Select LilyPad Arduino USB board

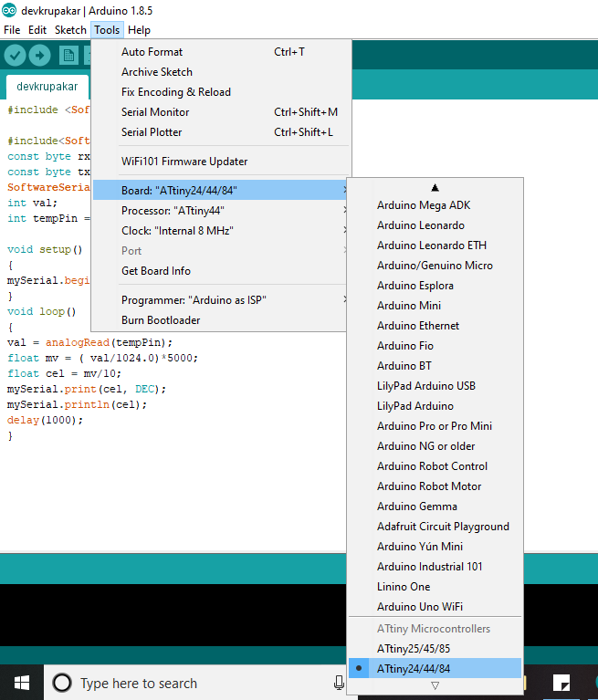coord(435,386)
